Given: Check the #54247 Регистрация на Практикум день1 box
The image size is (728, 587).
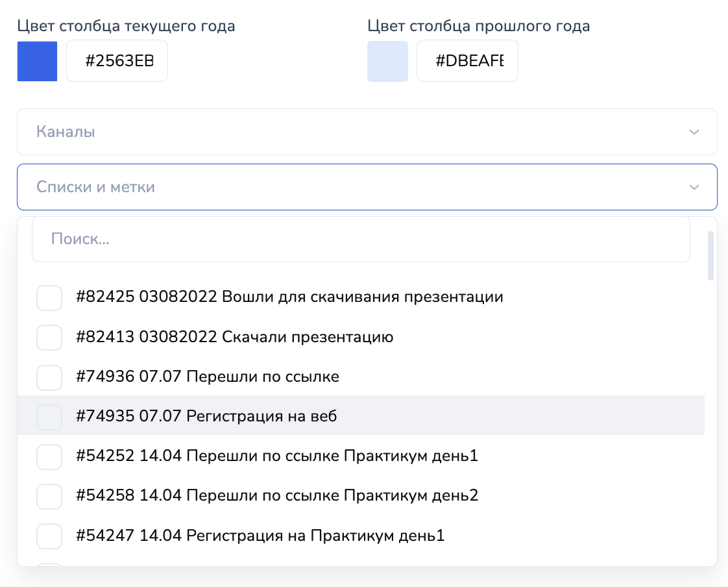Looking at the screenshot, I should [49, 536].
